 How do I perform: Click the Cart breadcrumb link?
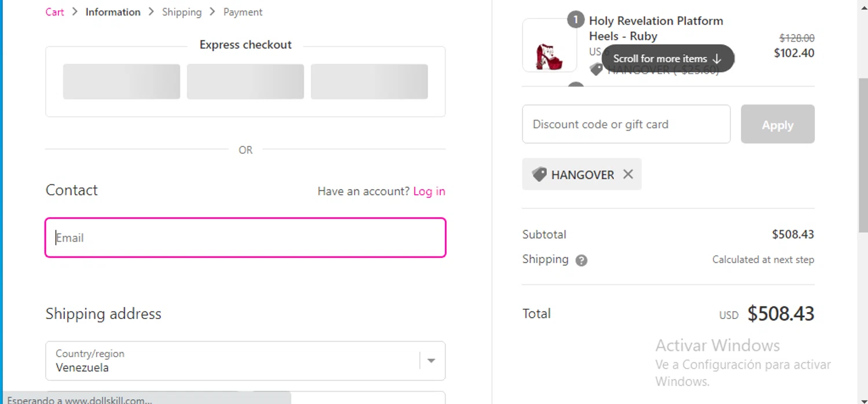[54, 12]
